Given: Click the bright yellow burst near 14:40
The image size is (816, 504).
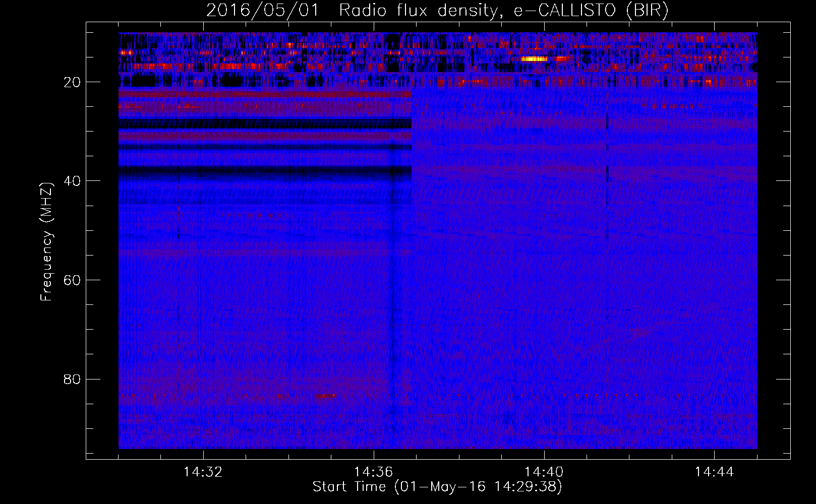Looking at the screenshot, I should coord(534,59).
